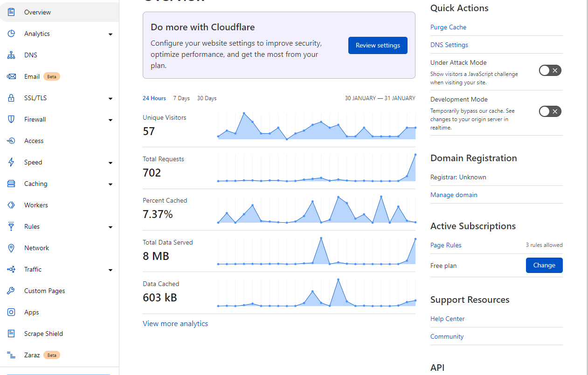Open the Network location pin icon

point(11,248)
